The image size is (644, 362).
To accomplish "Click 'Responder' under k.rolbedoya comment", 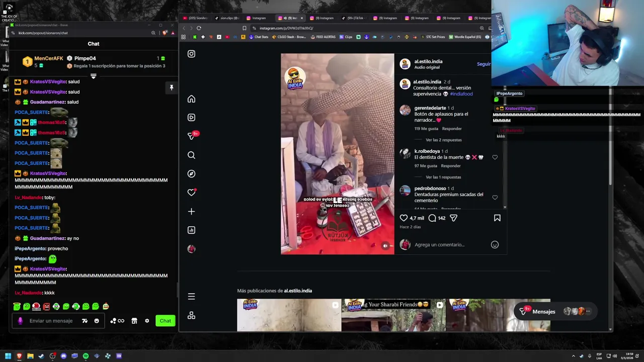I will (451, 166).
